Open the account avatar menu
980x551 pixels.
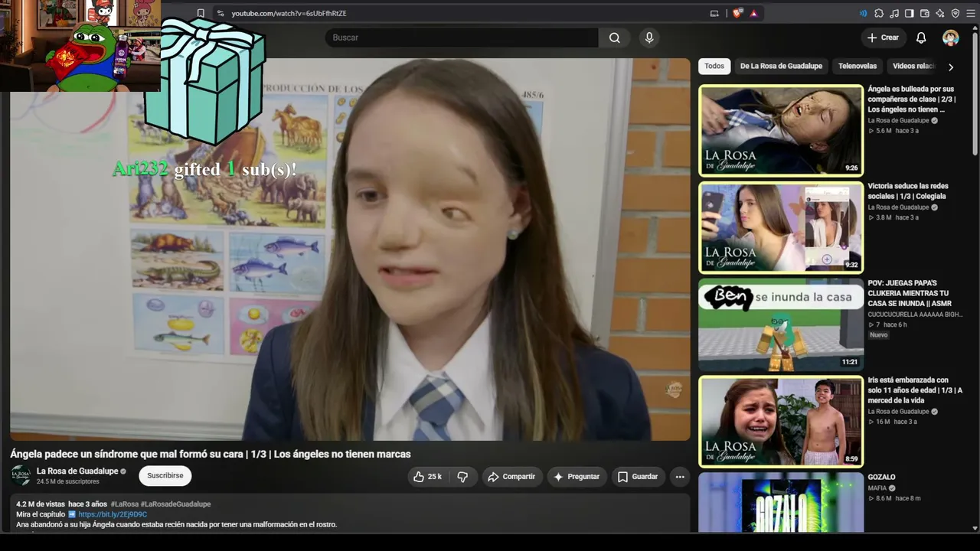(x=951, y=37)
